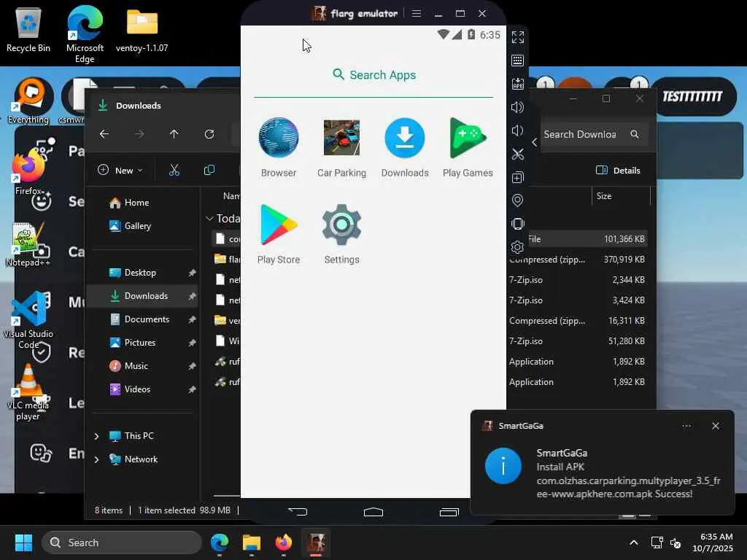This screenshot has width=747, height=560.
Task: Open the taskbar clock and date
Action: tap(713, 542)
